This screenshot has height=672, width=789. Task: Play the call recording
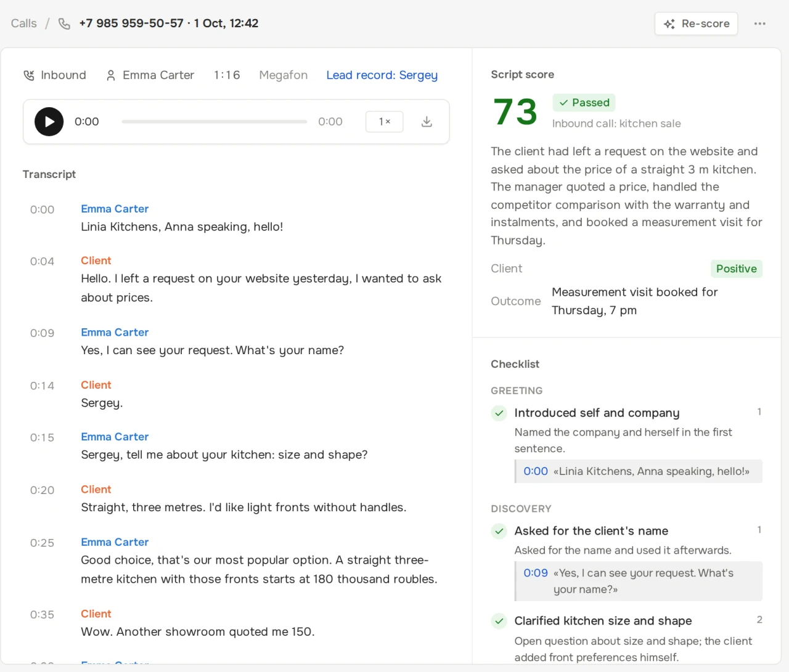[49, 122]
